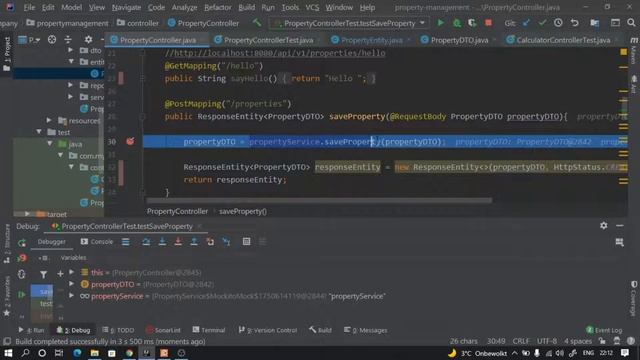Click CRLF line separator in status bar
The height and width of the screenshot is (360, 640).
click(521, 341)
